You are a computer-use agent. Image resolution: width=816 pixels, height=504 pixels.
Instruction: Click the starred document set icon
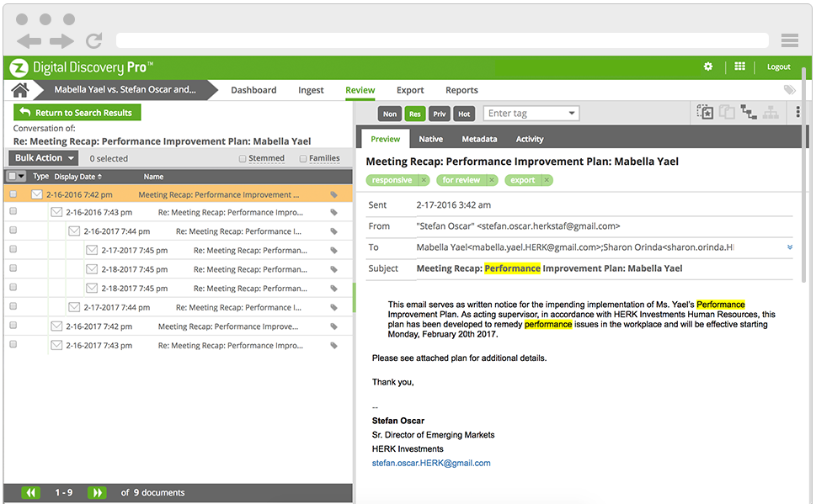click(x=705, y=112)
